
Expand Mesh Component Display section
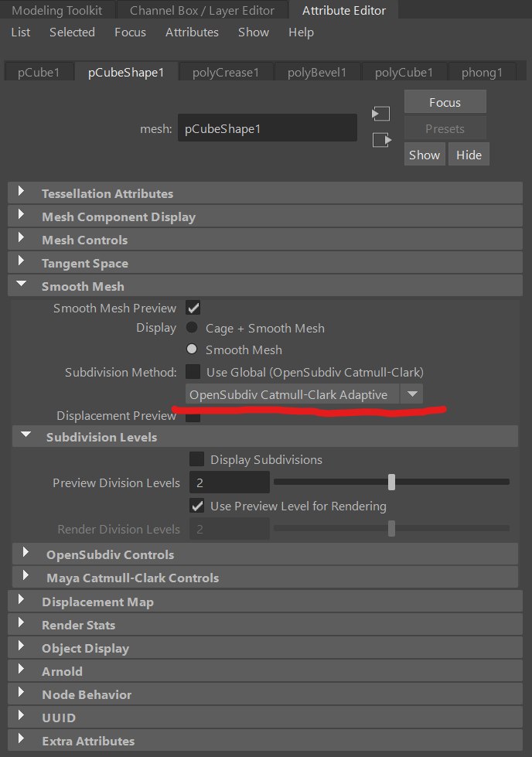[265, 217]
